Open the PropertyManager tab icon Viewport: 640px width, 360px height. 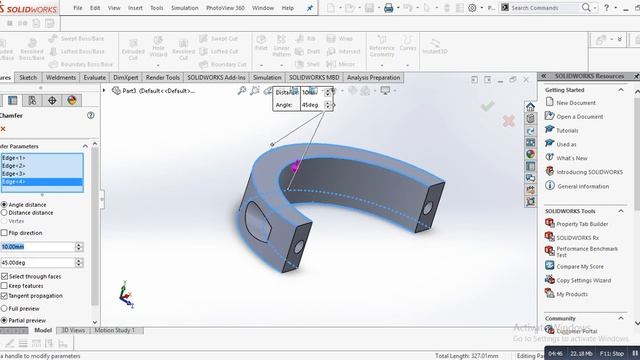(13, 100)
